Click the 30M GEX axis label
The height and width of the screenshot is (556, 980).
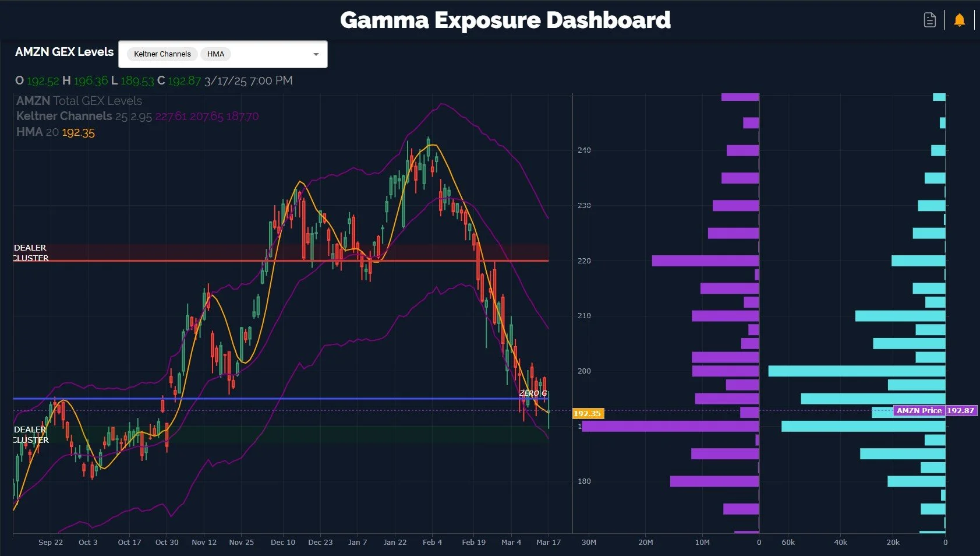pos(589,543)
